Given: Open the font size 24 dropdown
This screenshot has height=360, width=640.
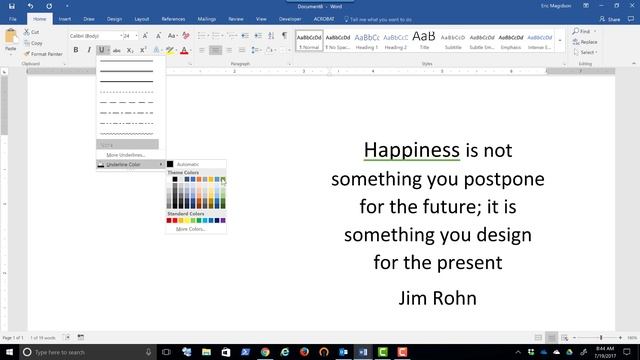Looking at the screenshot, I should 136,36.
